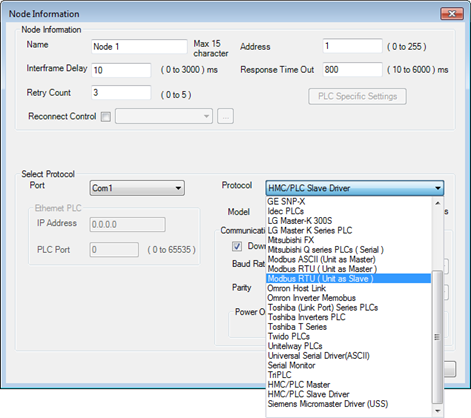The width and height of the screenshot is (471, 418).
Task: Click the PLC Specific Settings button
Action: (357, 96)
